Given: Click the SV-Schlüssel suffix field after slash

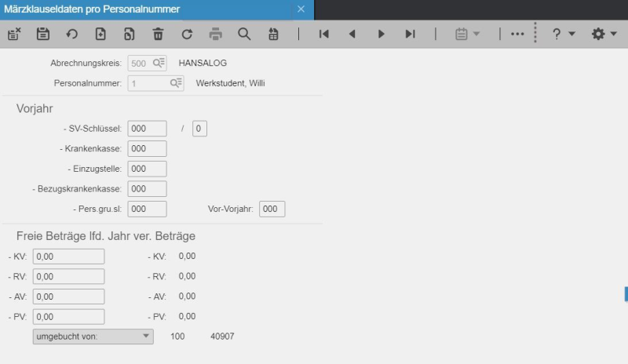Looking at the screenshot, I should click(199, 129).
